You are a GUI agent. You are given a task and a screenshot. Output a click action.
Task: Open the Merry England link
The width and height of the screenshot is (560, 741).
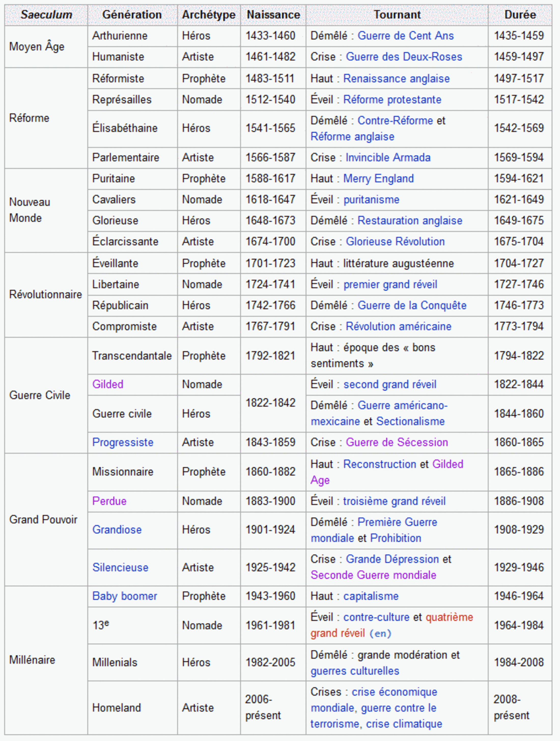pos(378,179)
